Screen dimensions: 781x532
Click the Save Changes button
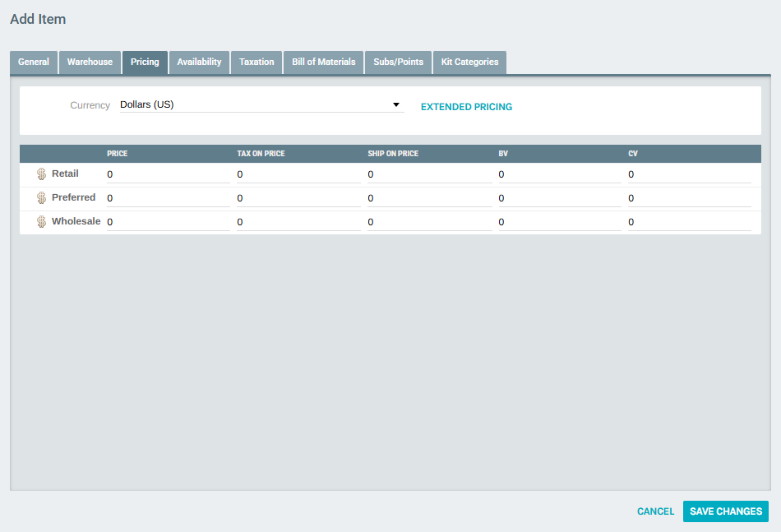(725, 511)
